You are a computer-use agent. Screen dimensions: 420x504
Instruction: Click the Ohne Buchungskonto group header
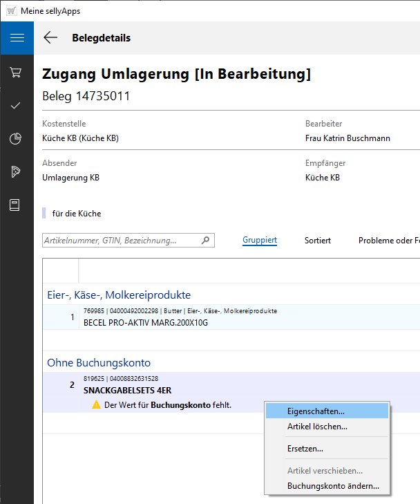pyautogui.click(x=99, y=362)
